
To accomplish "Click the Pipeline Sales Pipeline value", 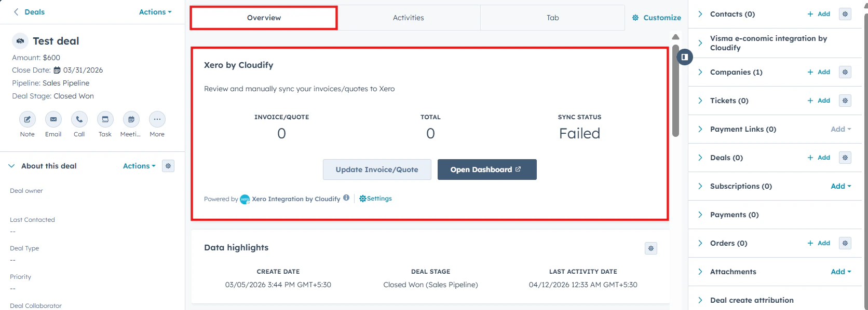I will pos(66,83).
